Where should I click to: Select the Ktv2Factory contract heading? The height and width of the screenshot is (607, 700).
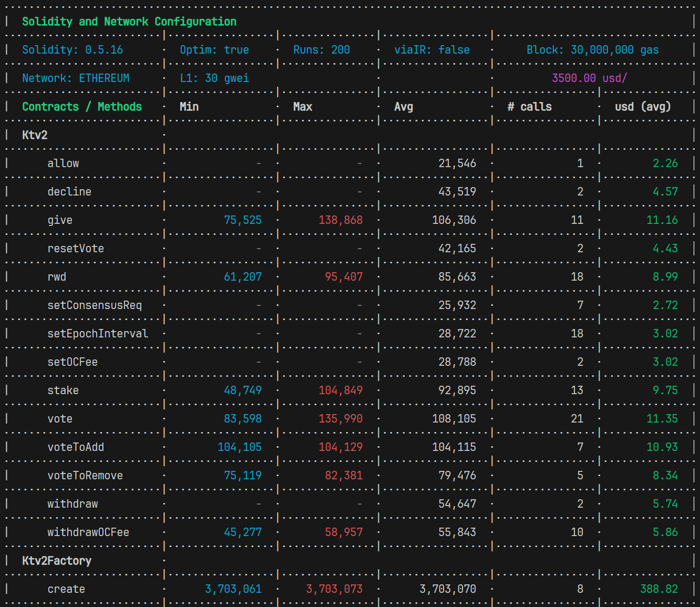coord(56,560)
